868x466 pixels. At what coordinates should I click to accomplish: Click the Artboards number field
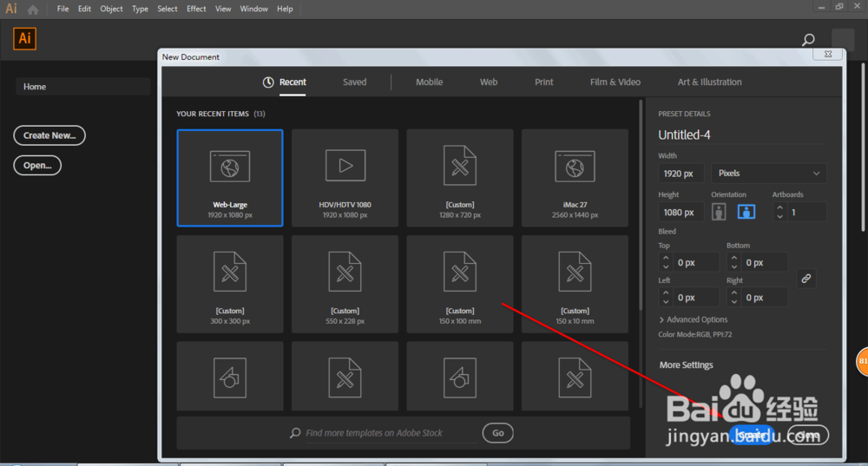(806, 212)
